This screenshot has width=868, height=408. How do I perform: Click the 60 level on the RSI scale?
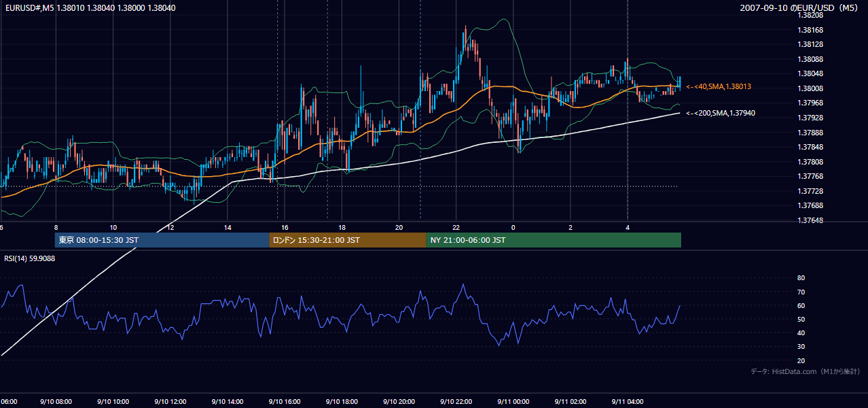(x=801, y=305)
